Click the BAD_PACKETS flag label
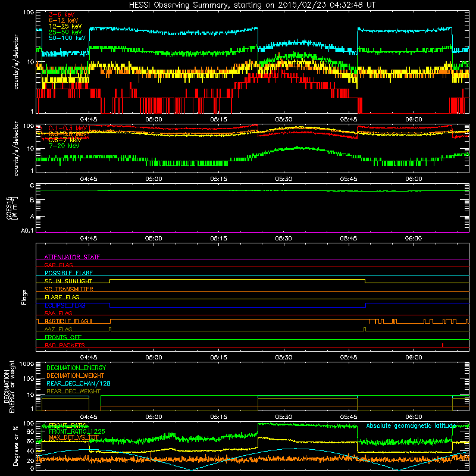The width and height of the screenshot is (476, 476). tap(65, 345)
